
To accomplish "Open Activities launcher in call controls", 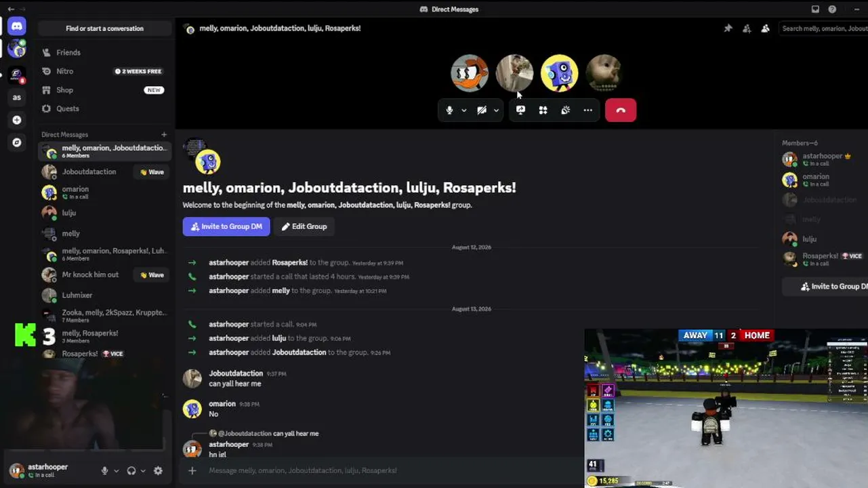I will point(543,110).
